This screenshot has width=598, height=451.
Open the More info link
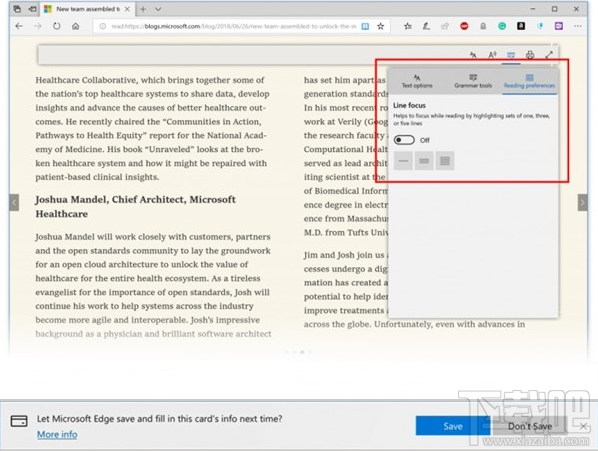(57, 434)
